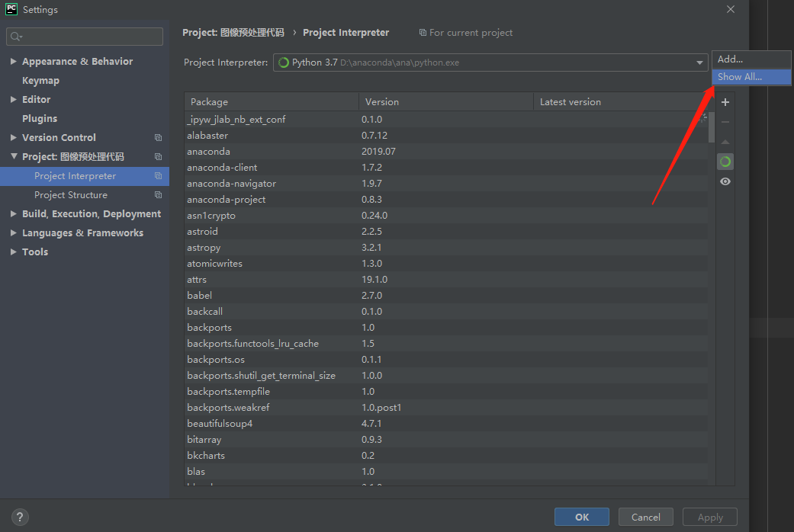Select the bitarray package row
The image size is (794, 532).
pyautogui.click(x=446, y=439)
